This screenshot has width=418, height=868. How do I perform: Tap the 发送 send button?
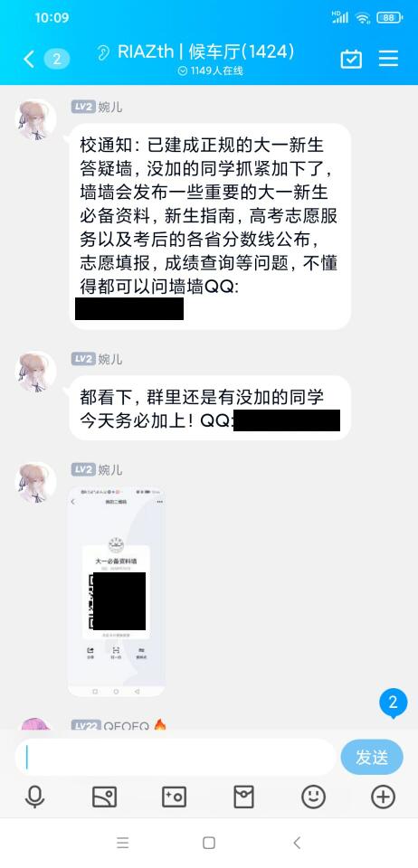(372, 757)
